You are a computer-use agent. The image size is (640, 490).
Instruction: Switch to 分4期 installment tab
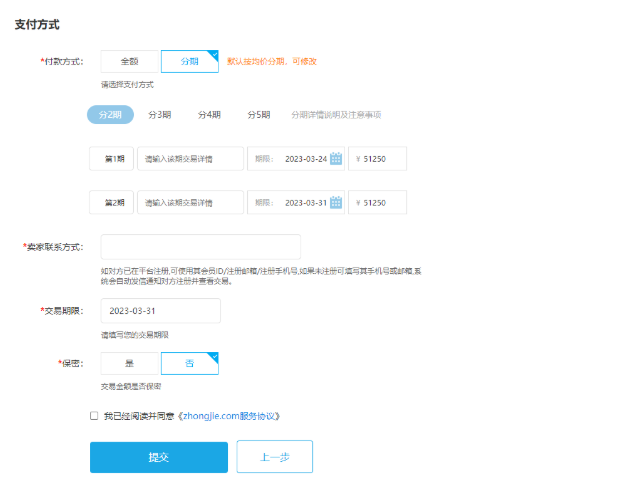pyautogui.click(x=209, y=115)
